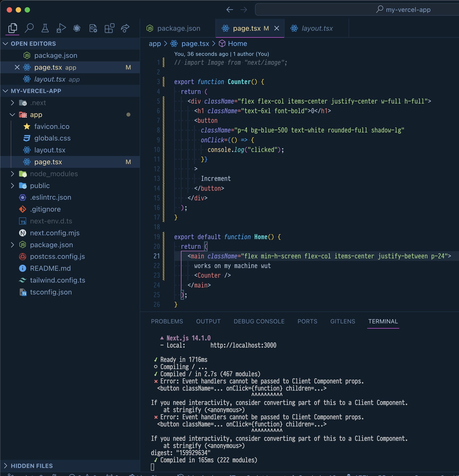Switch to the DEBUG CONSOLE tab
The height and width of the screenshot is (476, 459).
(259, 321)
